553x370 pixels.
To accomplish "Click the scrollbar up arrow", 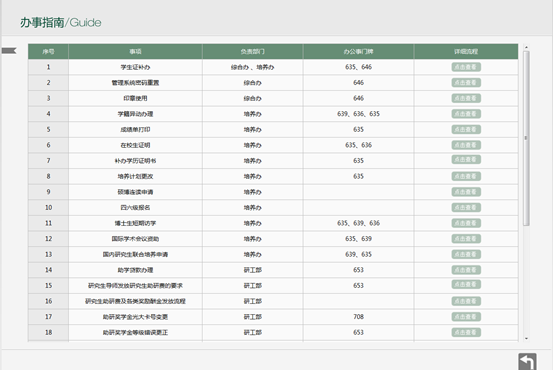I will tap(526, 47).
